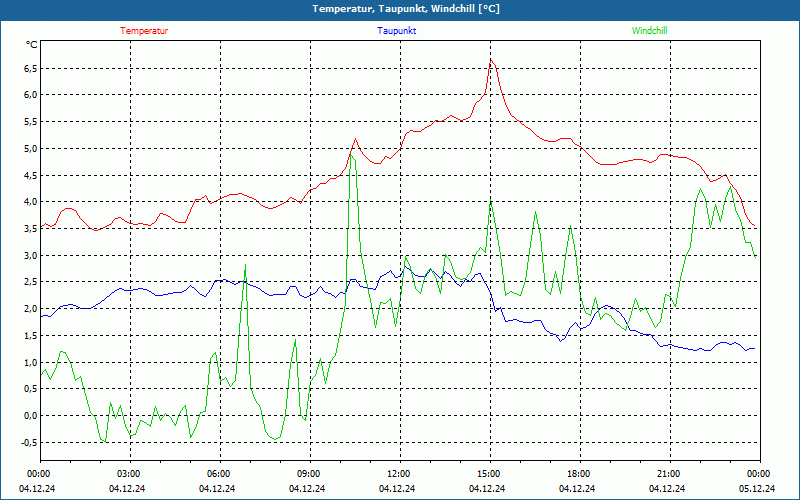Click the blue dew point line at 00:00
This screenshot has height=500, width=800.
(42, 316)
